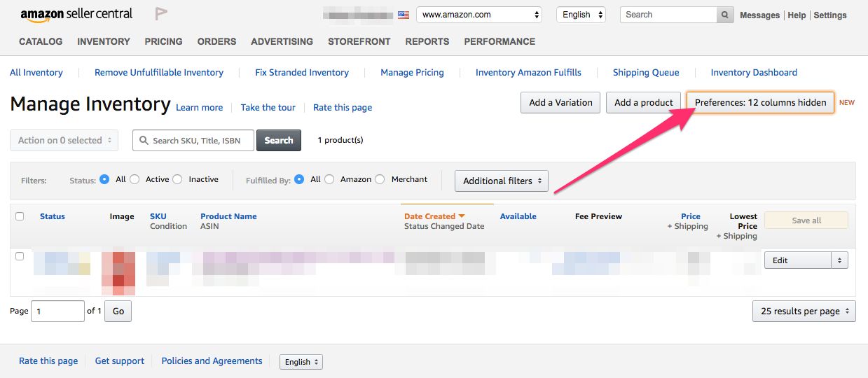
Task: Select Status Active radio button
Action: point(135,179)
